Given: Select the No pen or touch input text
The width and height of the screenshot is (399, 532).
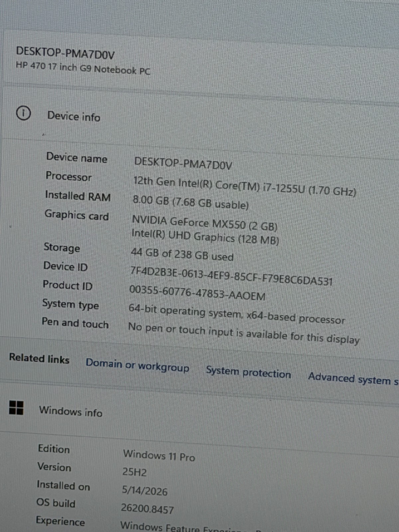Looking at the screenshot, I should click(x=244, y=333).
